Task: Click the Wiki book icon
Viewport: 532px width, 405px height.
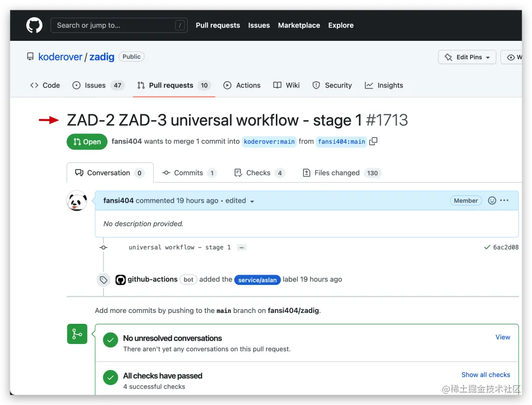Action: (x=277, y=85)
